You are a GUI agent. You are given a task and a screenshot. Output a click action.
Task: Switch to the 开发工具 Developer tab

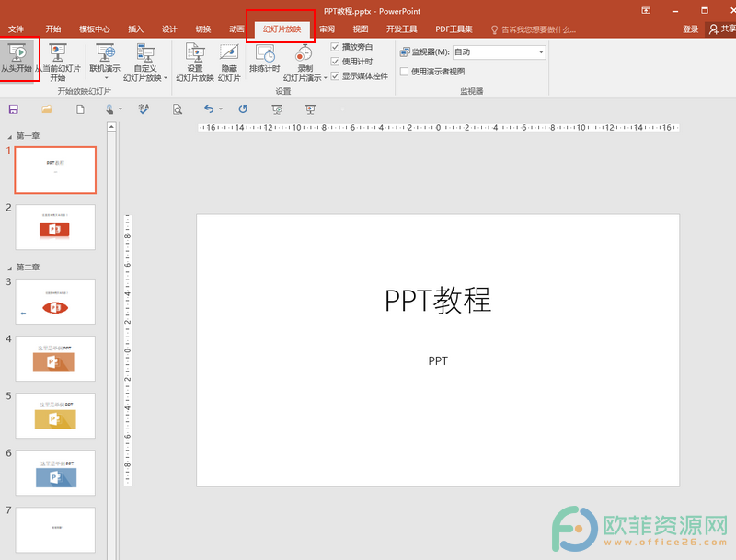(x=401, y=29)
